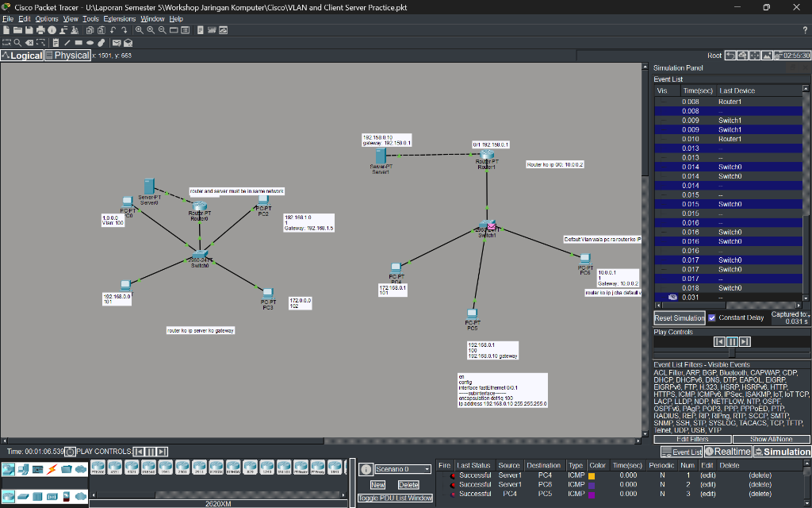
Task: Click the Router1 device on canvas
Action: pyautogui.click(x=487, y=154)
